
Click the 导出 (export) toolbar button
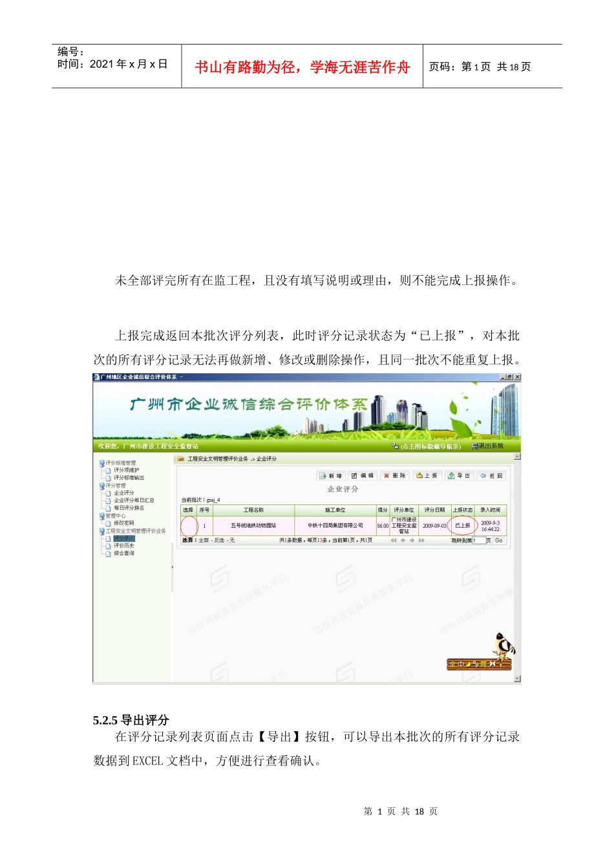point(459,476)
